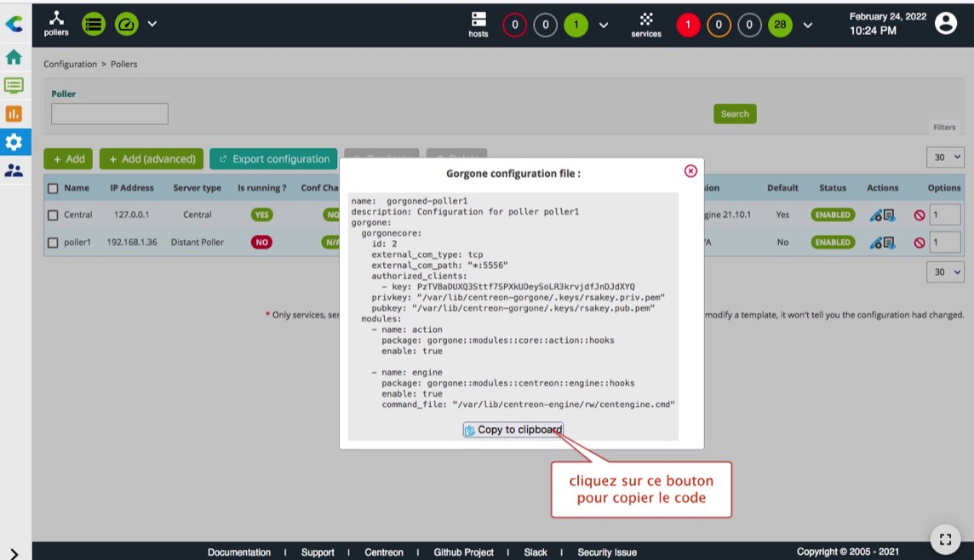Expand the pollers status dropdown arrow
This screenshot has height=560, width=974.
click(x=152, y=24)
